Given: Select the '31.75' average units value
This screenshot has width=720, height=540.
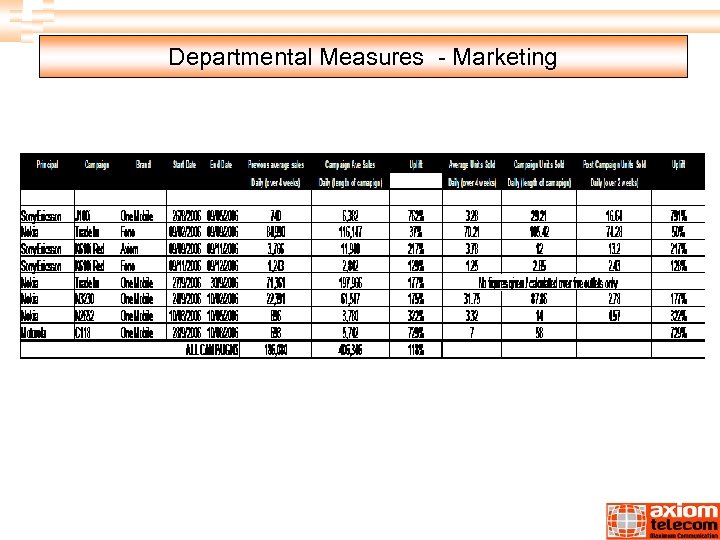Looking at the screenshot, I should pos(472,299).
